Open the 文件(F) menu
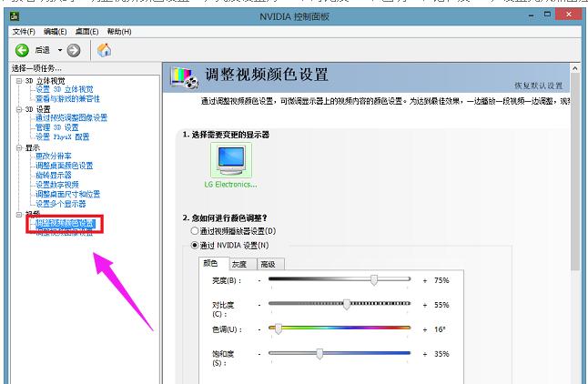The width and height of the screenshot is (588, 384). click(x=24, y=32)
